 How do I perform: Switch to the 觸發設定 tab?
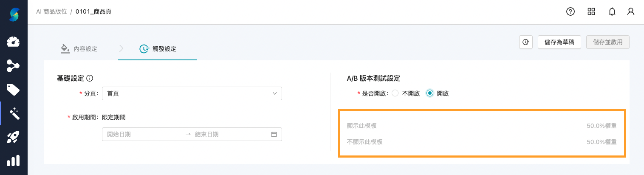158,49
